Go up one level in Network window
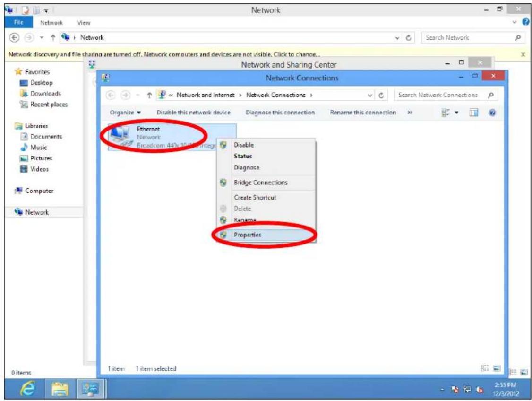532x401 pixels. pyautogui.click(x=53, y=37)
